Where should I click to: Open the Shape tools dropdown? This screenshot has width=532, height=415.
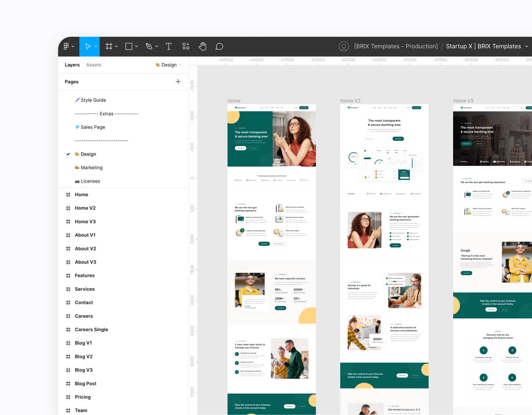(x=136, y=46)
